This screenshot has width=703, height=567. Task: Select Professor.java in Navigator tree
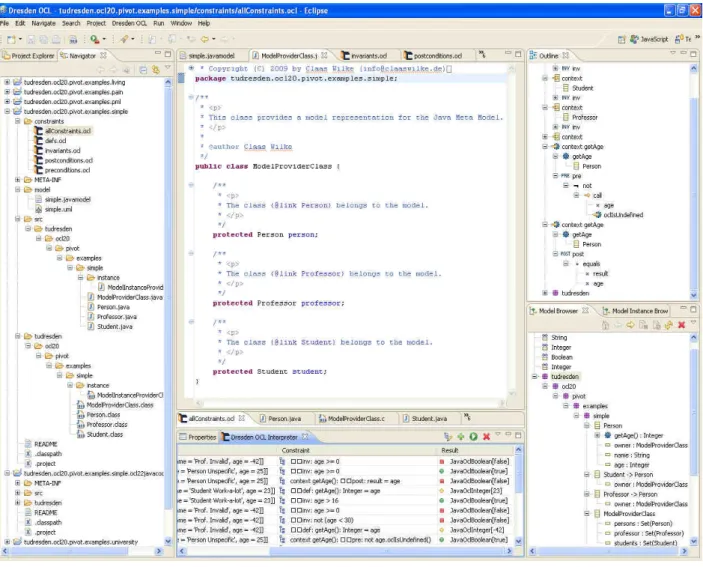click(x=117, y=317)
